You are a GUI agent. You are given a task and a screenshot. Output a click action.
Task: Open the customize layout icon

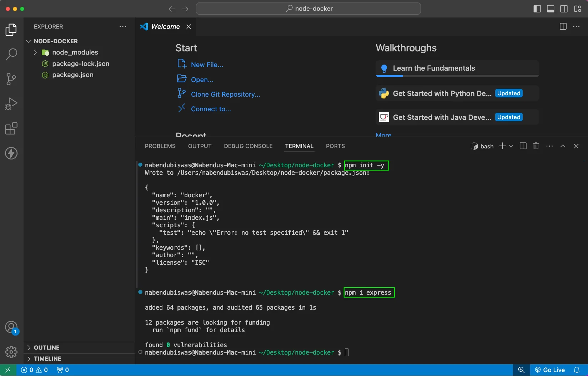[578, 9]
